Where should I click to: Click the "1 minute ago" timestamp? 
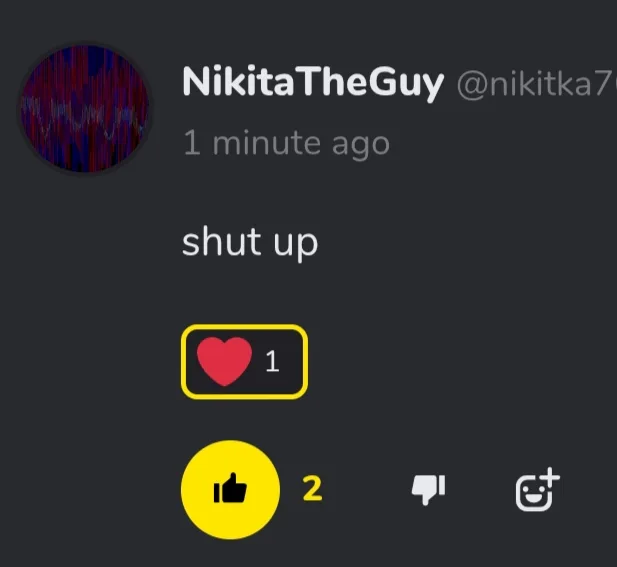click(x=287, y=144)
